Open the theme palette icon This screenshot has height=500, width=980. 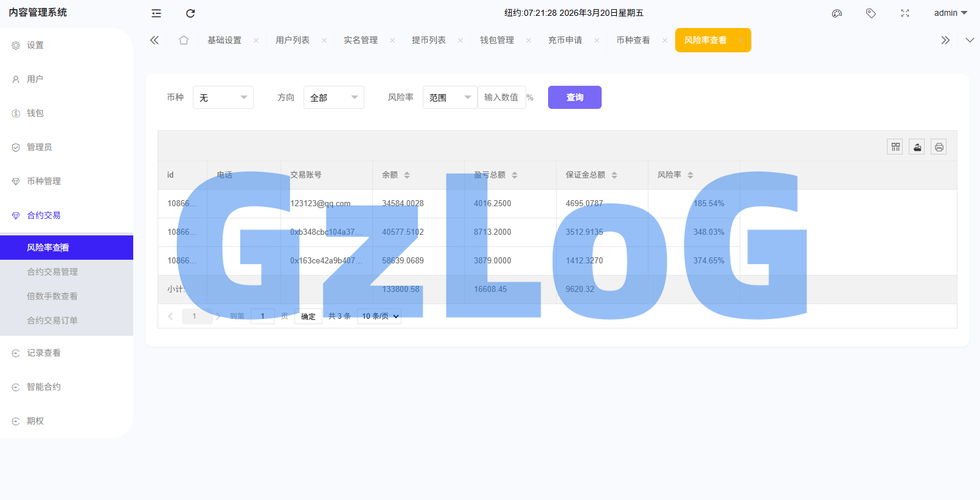837,13
